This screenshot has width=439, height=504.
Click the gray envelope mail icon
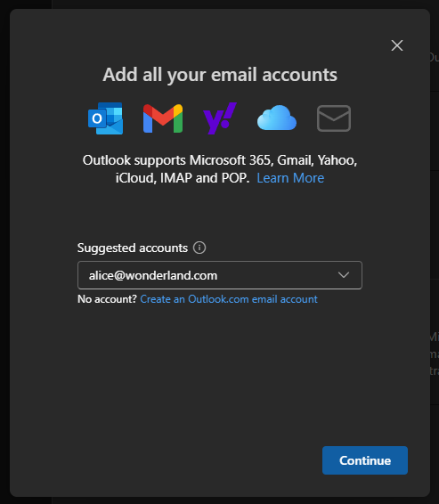(x=334, y=118)
